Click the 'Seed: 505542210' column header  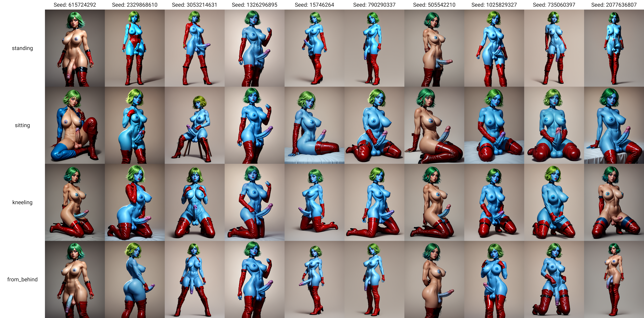pyautogui.click(x=434, y=5)
